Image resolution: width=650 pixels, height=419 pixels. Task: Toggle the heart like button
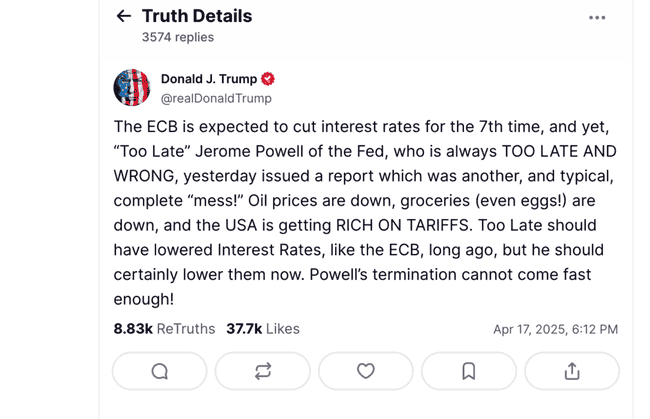coord(365,371)
